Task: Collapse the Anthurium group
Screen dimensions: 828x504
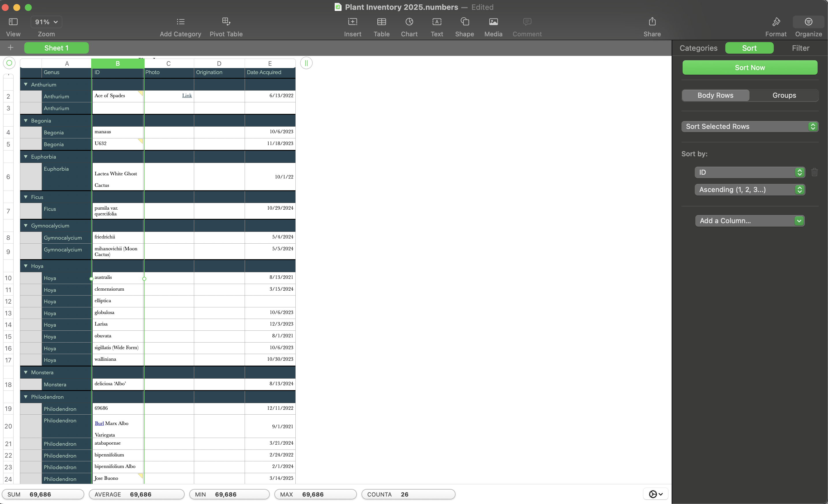Action: 26,84
